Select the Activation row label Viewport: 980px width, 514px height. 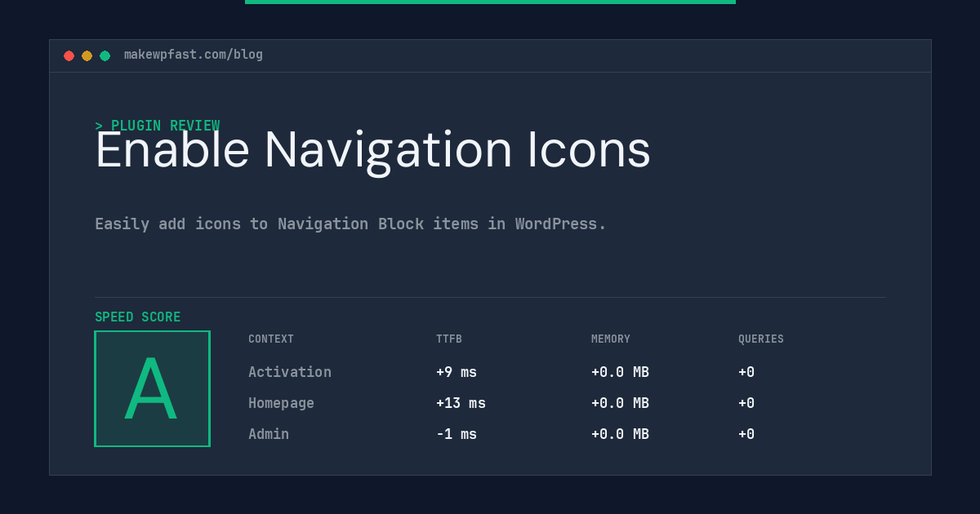click(x=290, y=372)
